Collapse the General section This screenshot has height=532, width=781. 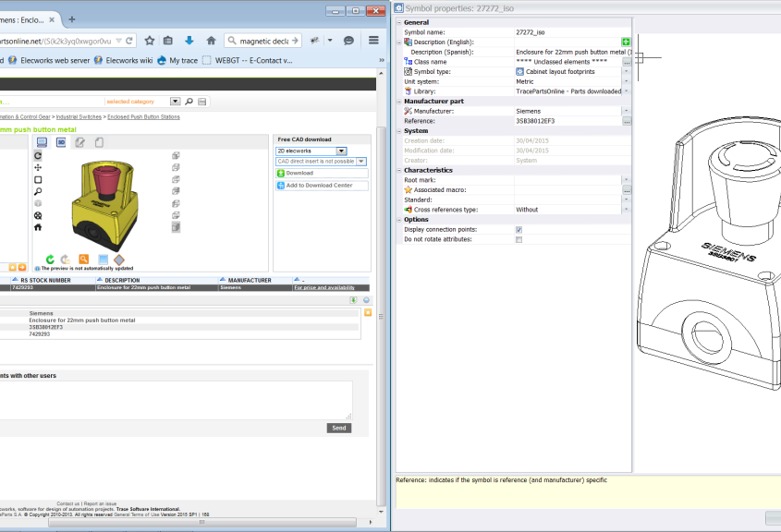pyautogui.click(x=399, y=22)
